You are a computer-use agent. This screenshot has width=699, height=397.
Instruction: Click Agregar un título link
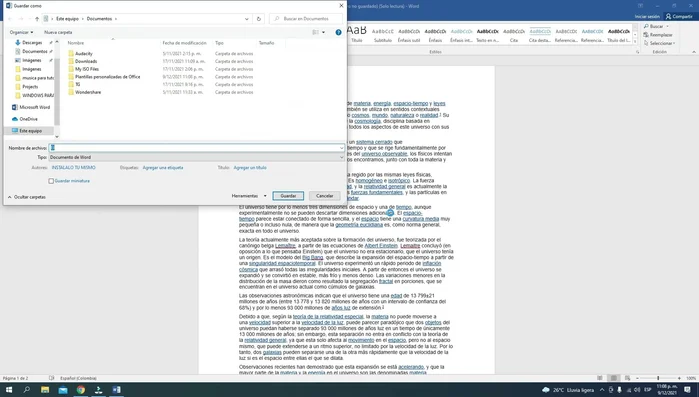250,168
